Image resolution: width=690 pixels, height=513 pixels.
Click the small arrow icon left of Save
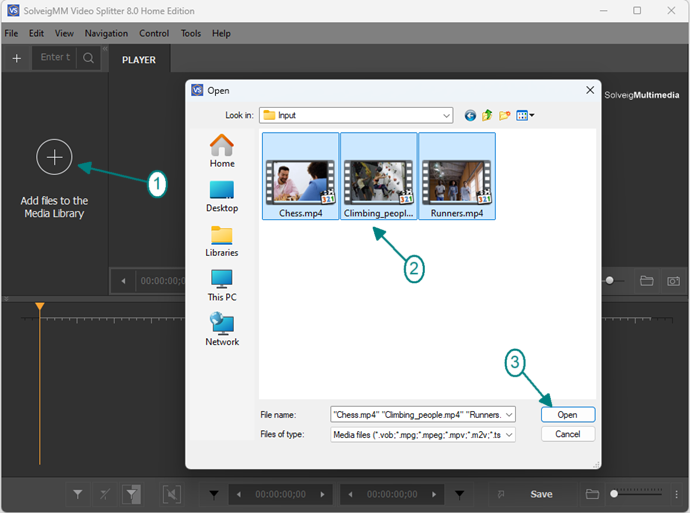tap(501, 495)
